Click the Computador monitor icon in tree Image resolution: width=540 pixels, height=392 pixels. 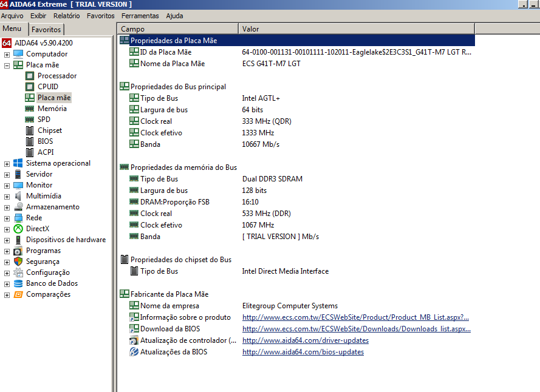(18, 54)
